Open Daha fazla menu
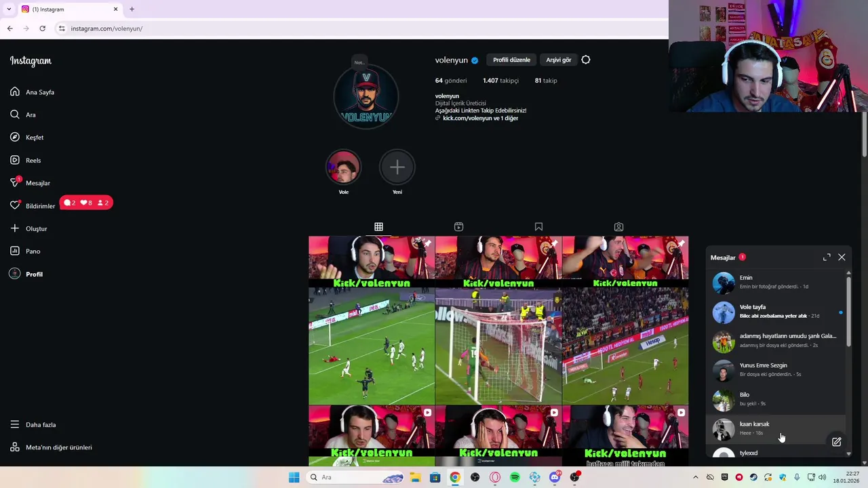 click(x=33, y=424)
